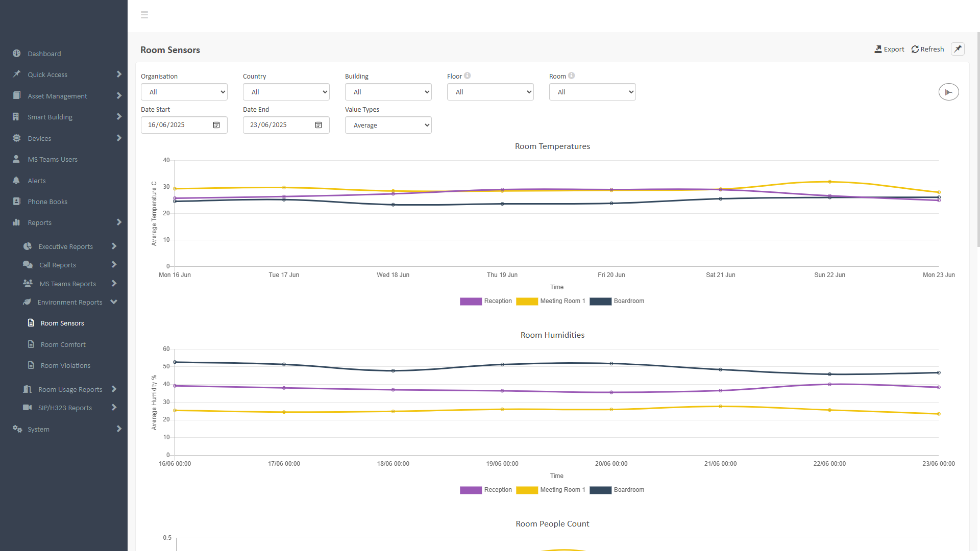
Task: Click the Alerts bell icon
Action: tap(16, 181)
